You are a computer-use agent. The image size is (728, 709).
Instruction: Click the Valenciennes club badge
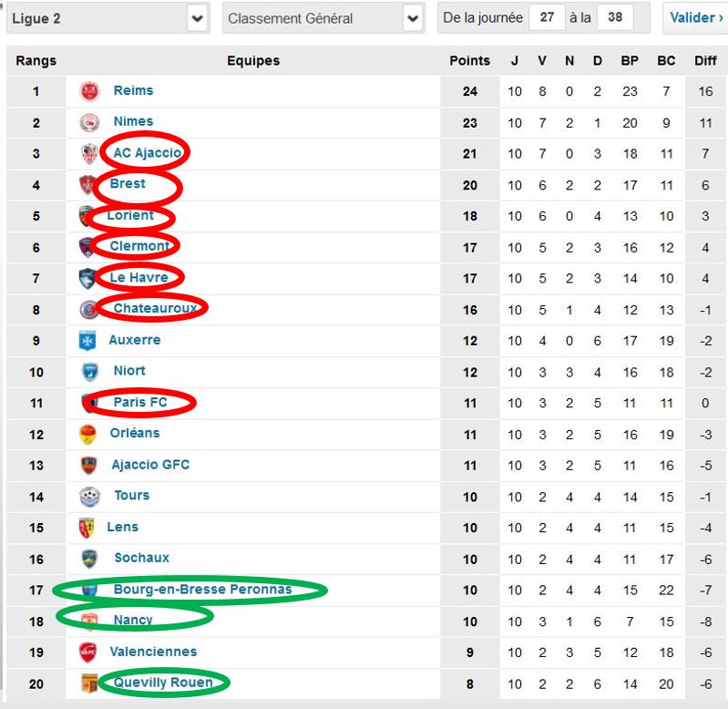[x=87, y=652]
